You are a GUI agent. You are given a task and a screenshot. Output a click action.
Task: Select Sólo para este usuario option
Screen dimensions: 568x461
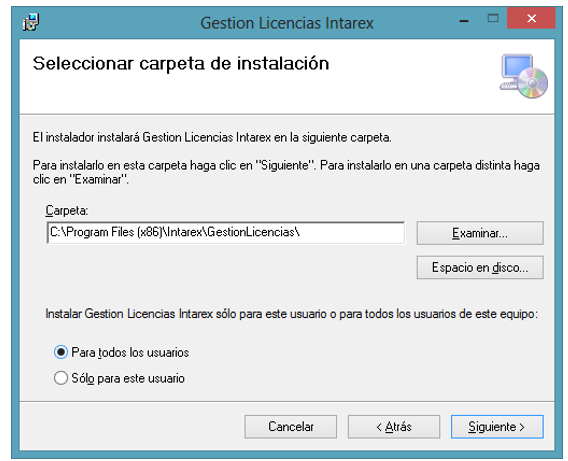(x=61, y=378)
